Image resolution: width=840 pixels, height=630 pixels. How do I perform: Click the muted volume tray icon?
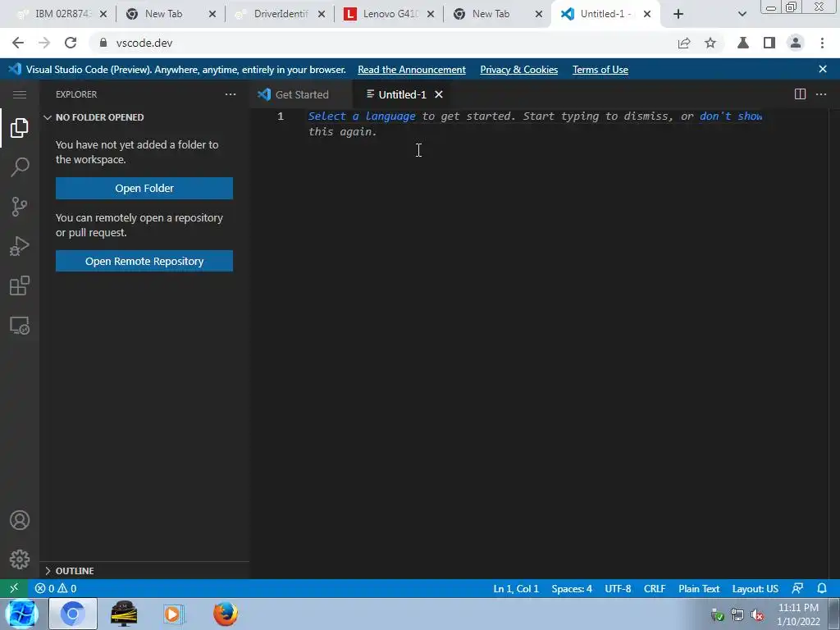coord(757,615)
